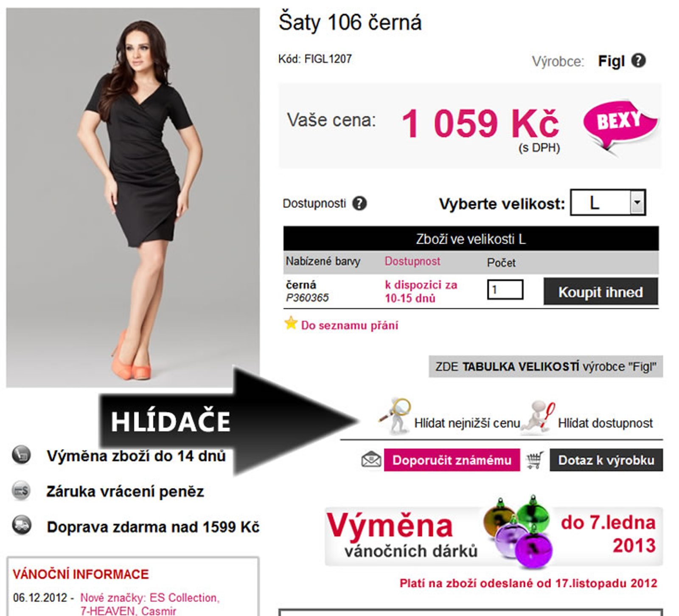Click the shopping cart icon beside Dotaz k výrobku
Screen dimensions: 679x616
coord(535,460)
